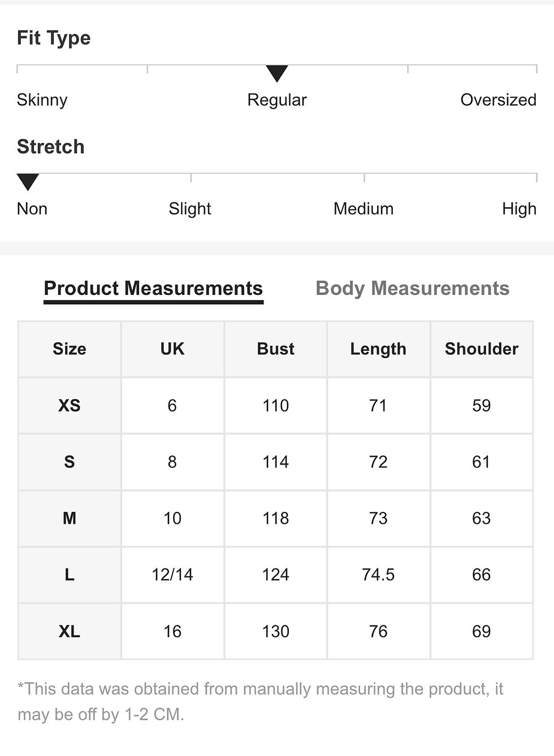
Task: Switch to the Body Measurements tab
Action: point(412,288)
